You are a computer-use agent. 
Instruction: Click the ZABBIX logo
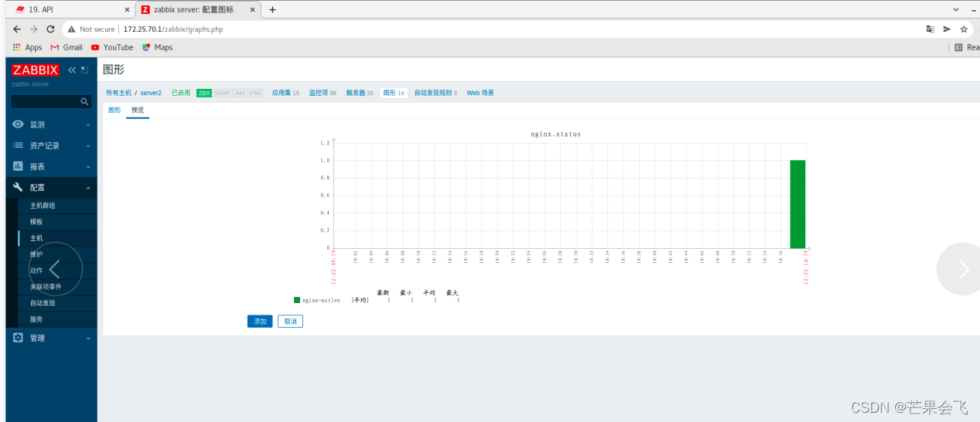pos(36,70)
